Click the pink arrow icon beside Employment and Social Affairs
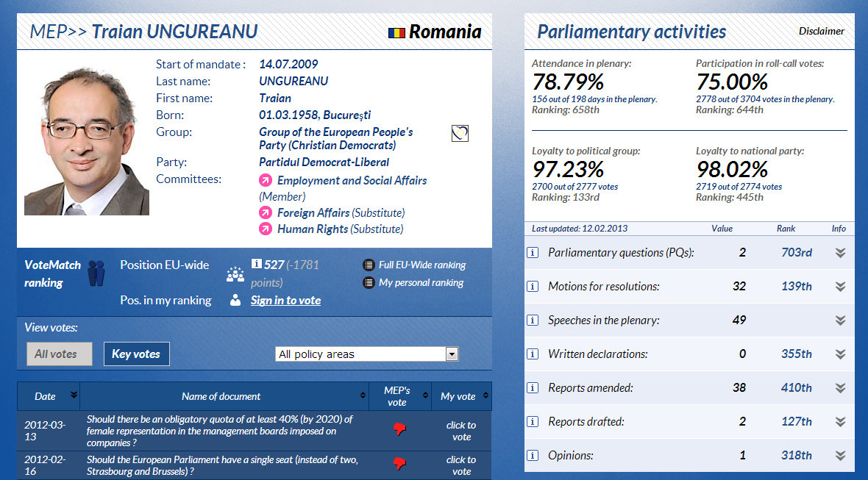 [266, 181]
